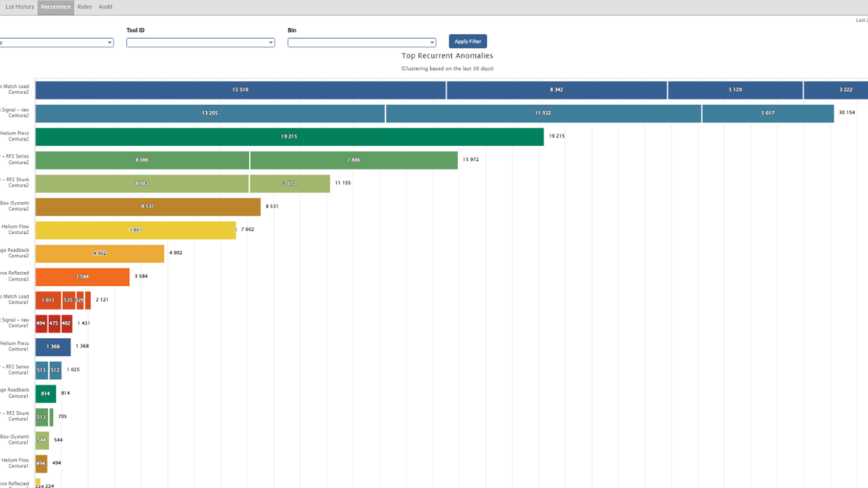868x488 pixels.
Task: Click the 494 Signal raw Centura1 segment
Action: point(41,324)
